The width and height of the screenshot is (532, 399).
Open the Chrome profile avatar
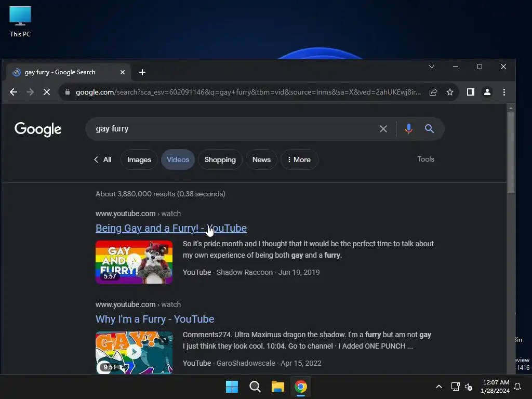tap(487, 92)
